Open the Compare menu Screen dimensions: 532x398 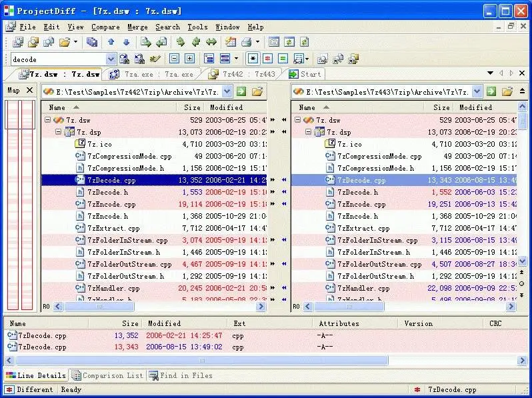click(105, 27)
